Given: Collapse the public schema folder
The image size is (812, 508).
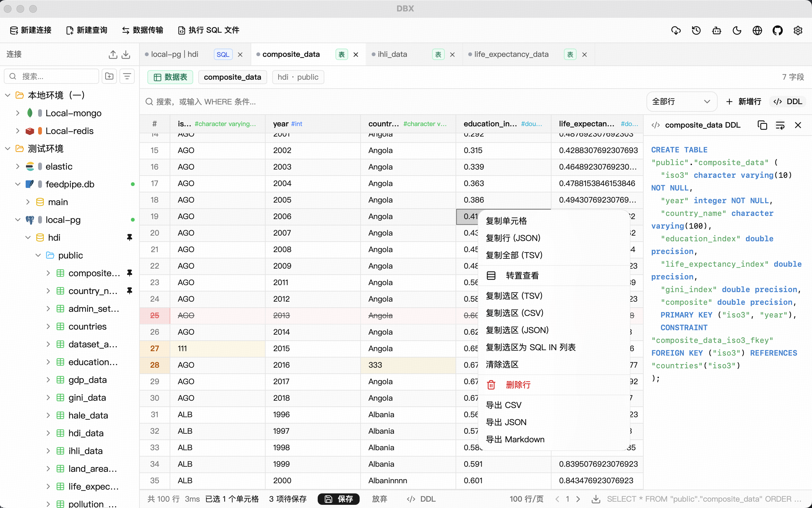Looking at the screenshot, I should click(38, 255).
